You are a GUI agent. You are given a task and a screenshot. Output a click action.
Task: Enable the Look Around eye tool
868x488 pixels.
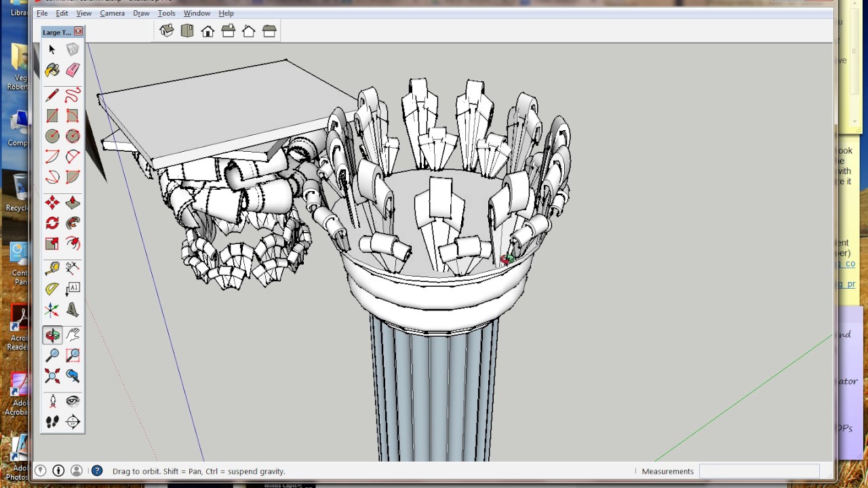point(73,401)
